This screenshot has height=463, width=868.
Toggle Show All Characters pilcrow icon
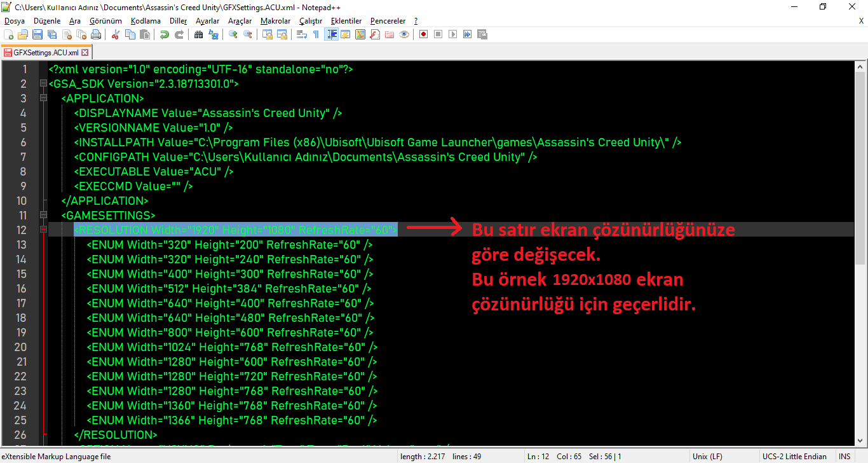pos(316,34)
